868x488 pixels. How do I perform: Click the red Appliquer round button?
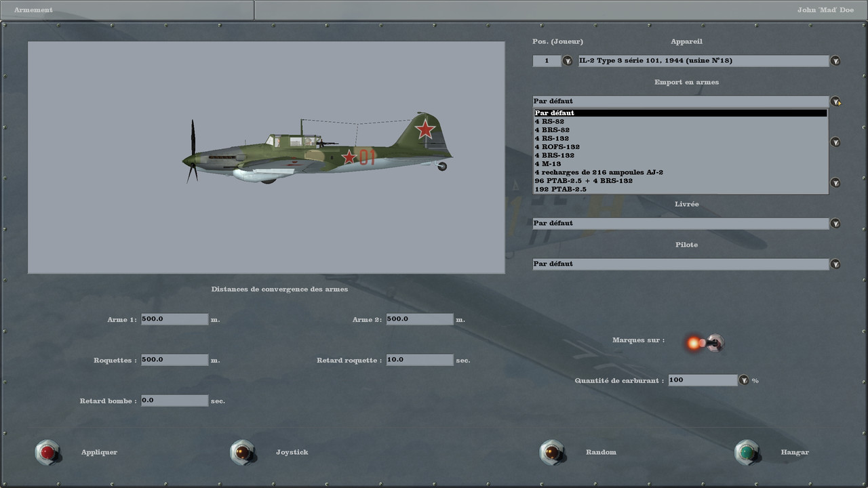point(47,452)
